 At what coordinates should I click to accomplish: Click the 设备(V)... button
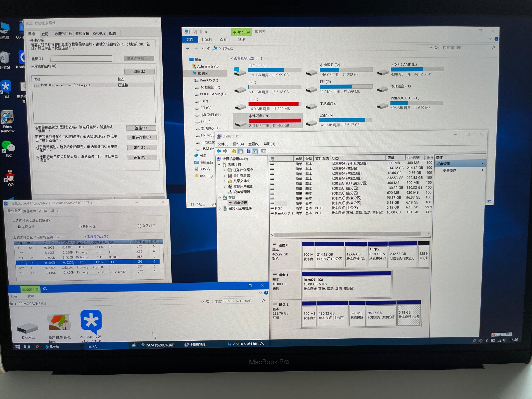point(142,157)
